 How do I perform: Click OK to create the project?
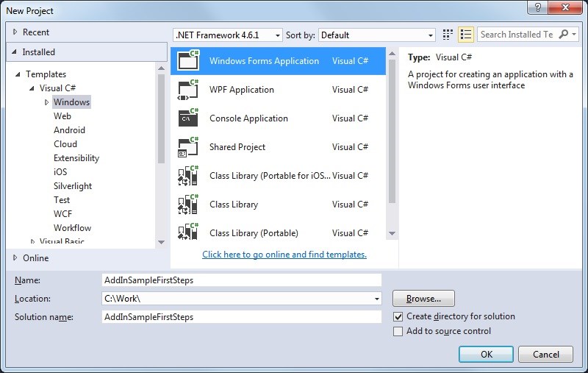[x=486, y=354]
